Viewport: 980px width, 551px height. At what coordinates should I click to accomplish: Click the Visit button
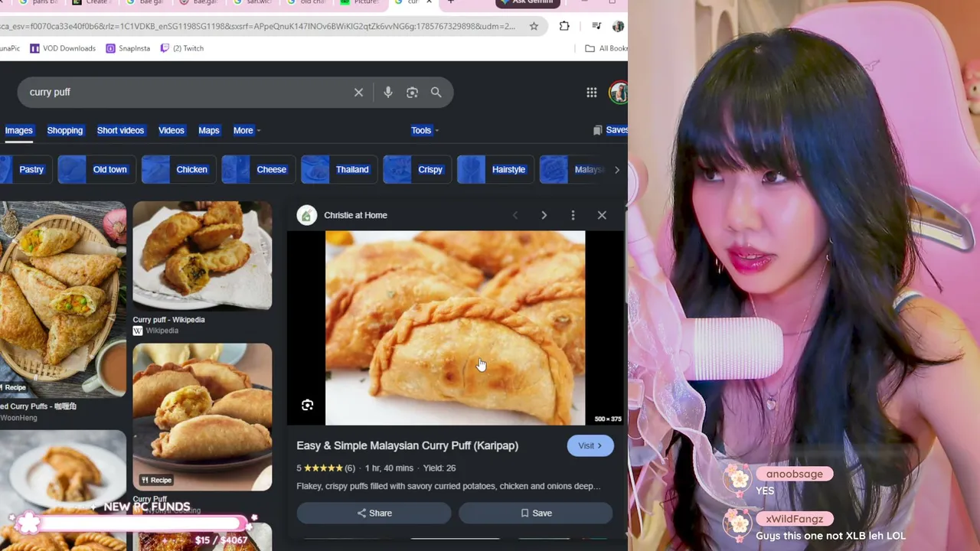click(590, 445)
